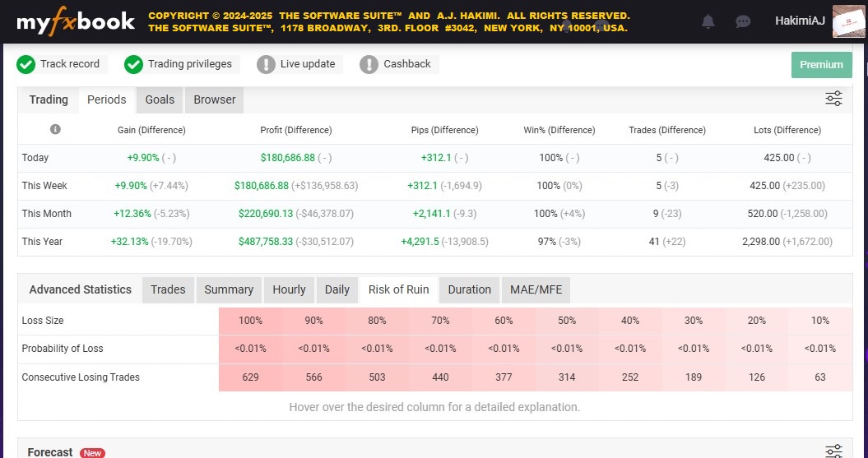Select the Risk of Ruin tab
Screen dimensions: 868x458
point(398,289)
